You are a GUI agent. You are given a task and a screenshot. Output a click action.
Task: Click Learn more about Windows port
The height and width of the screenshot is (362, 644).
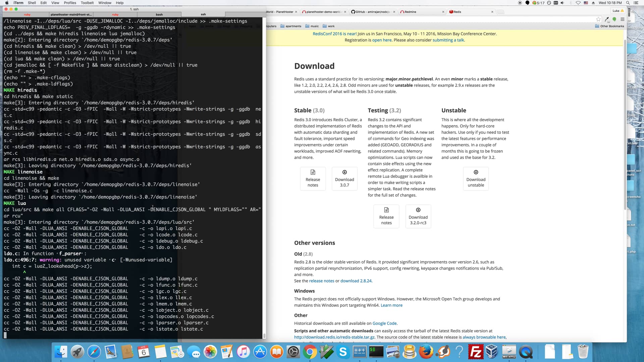click(x=391, y=305)
